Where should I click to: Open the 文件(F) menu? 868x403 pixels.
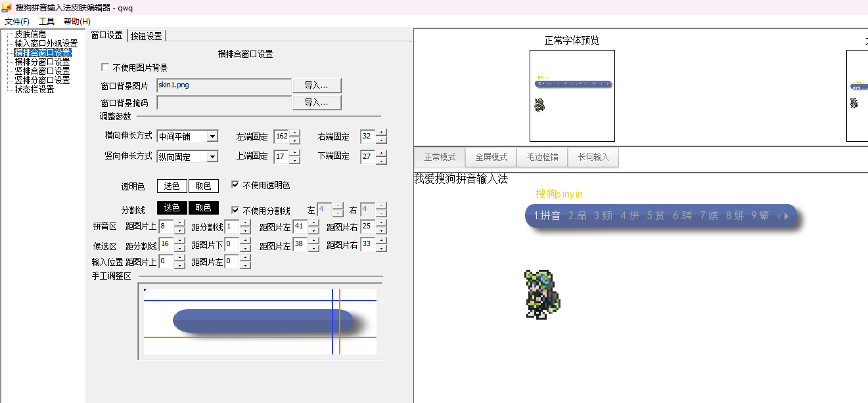coord(17,22)
